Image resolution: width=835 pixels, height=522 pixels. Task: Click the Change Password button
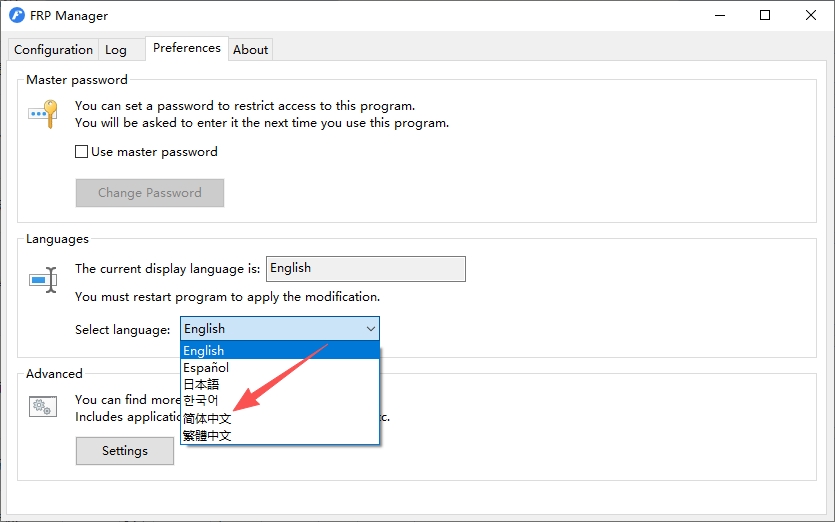click(150, 193)
